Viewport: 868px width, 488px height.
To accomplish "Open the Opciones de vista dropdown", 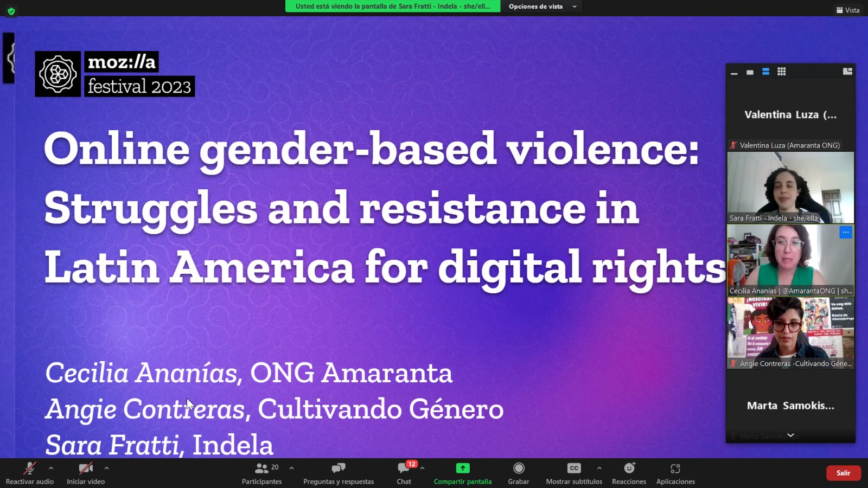I will tap(541, 7).
